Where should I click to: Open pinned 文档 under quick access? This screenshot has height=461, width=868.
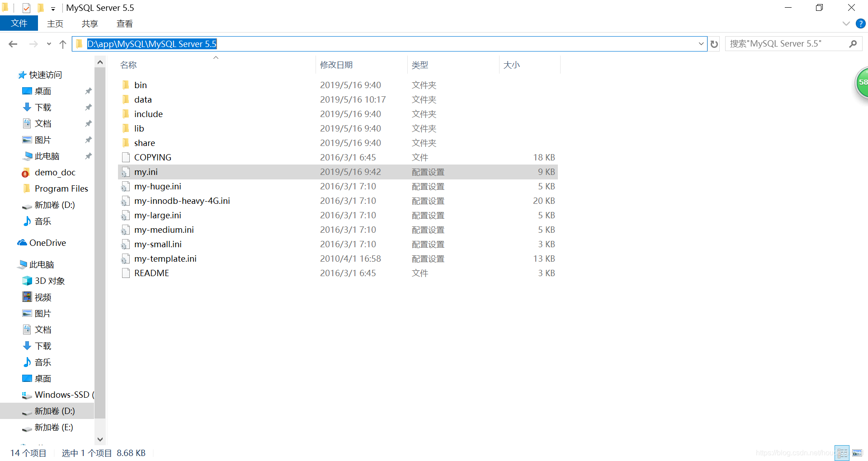tap(42, 124)
